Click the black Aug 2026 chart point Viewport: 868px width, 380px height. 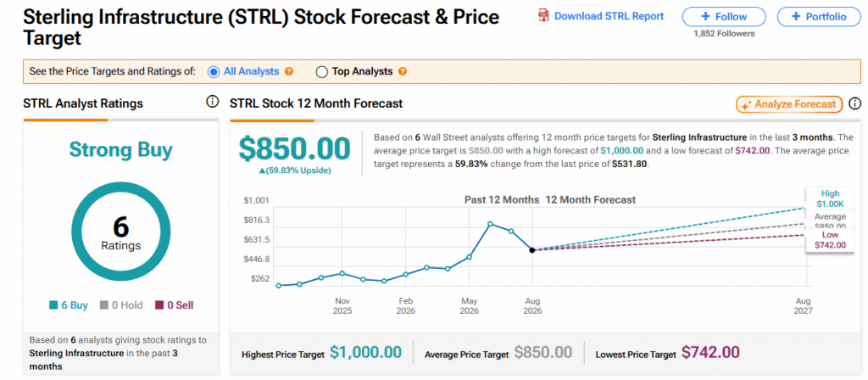point(532,250)
